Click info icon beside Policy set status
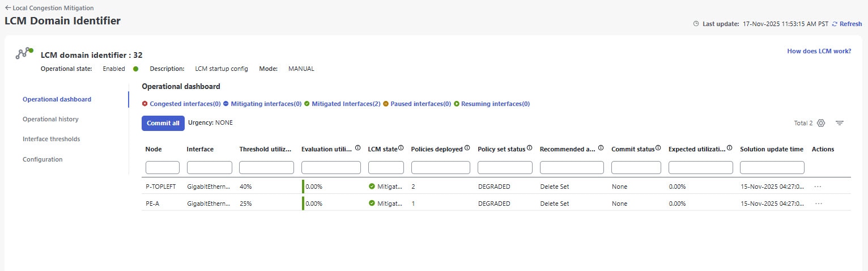Screen dimensions: 868x271 tap(529, 148)
